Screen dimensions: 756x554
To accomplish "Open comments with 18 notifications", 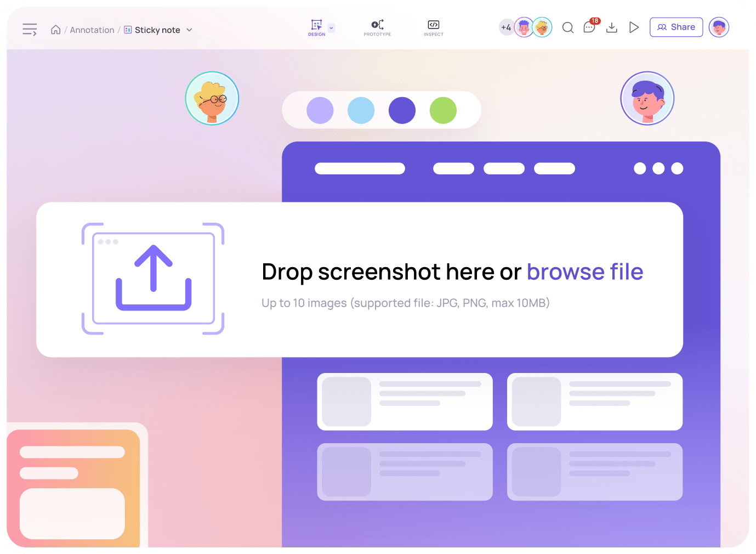I will pos(590,27).
